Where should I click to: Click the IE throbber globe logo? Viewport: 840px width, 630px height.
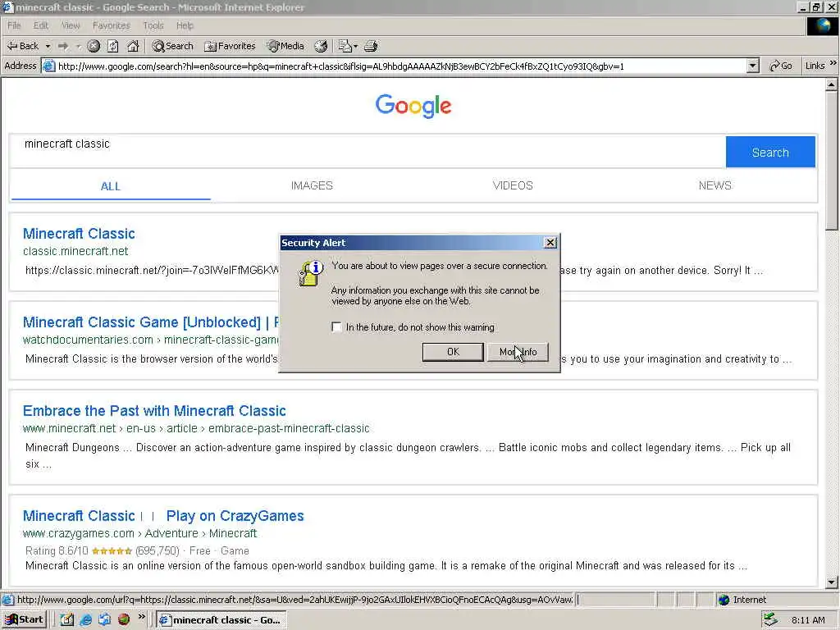(822, 25)
